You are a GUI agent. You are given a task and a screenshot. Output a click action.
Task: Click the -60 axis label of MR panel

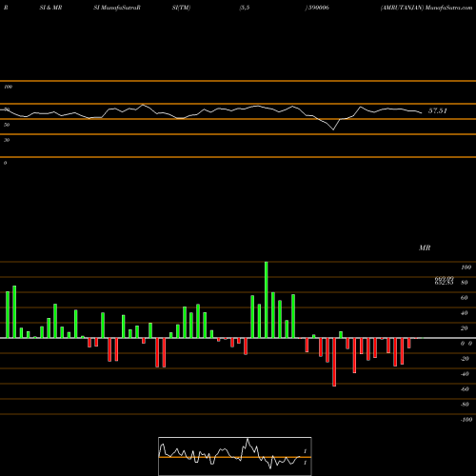pyautogui.click(x=465, y=389)
